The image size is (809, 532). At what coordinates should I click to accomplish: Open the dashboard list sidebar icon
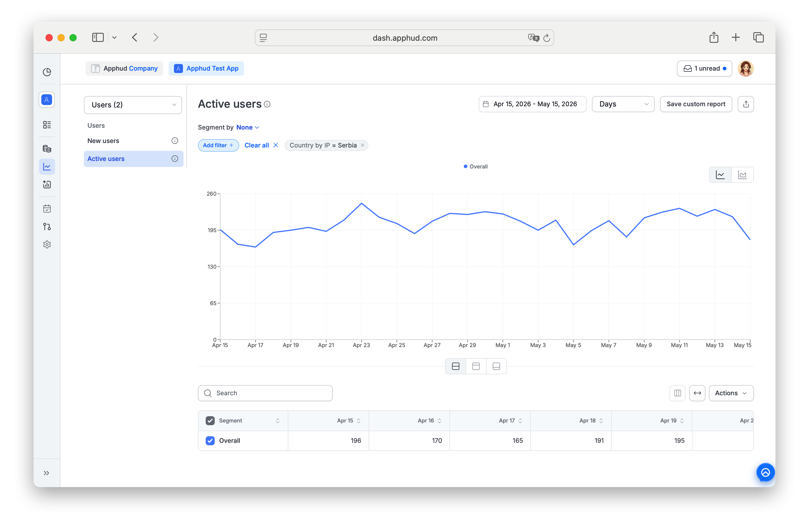pos(47,125)
